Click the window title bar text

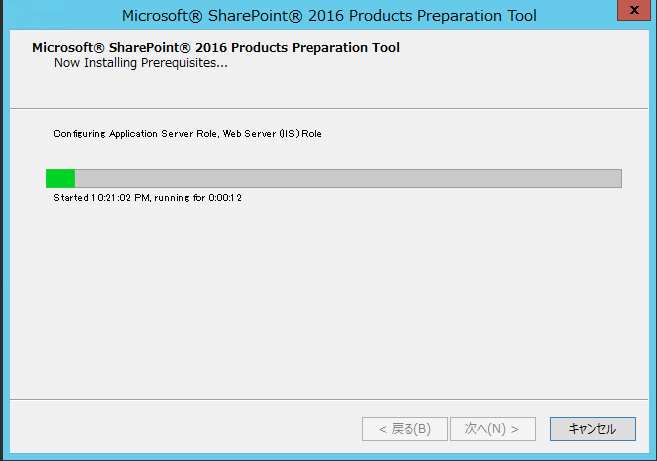[x=329, y=16]
